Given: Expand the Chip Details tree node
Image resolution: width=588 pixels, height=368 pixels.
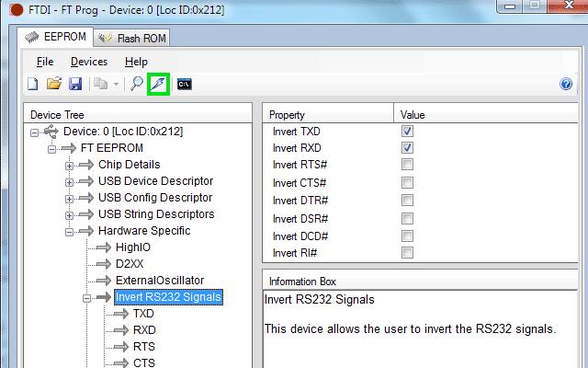Looking at the screenshot, I should [x=69, y=165].
